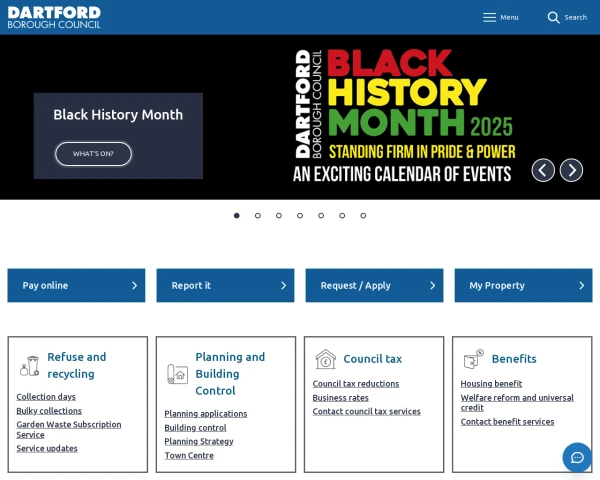
Task: Click the Planning blueprint icon
Action: (177, 374)
